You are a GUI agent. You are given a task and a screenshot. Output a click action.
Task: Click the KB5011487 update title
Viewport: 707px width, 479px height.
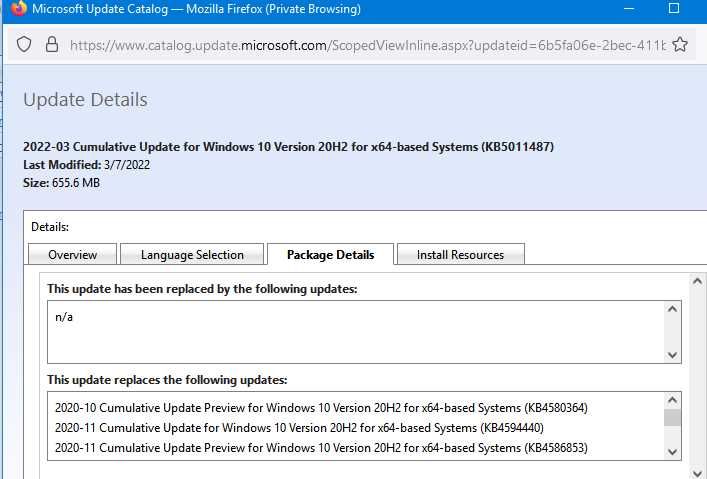click(x=289, y=147)
